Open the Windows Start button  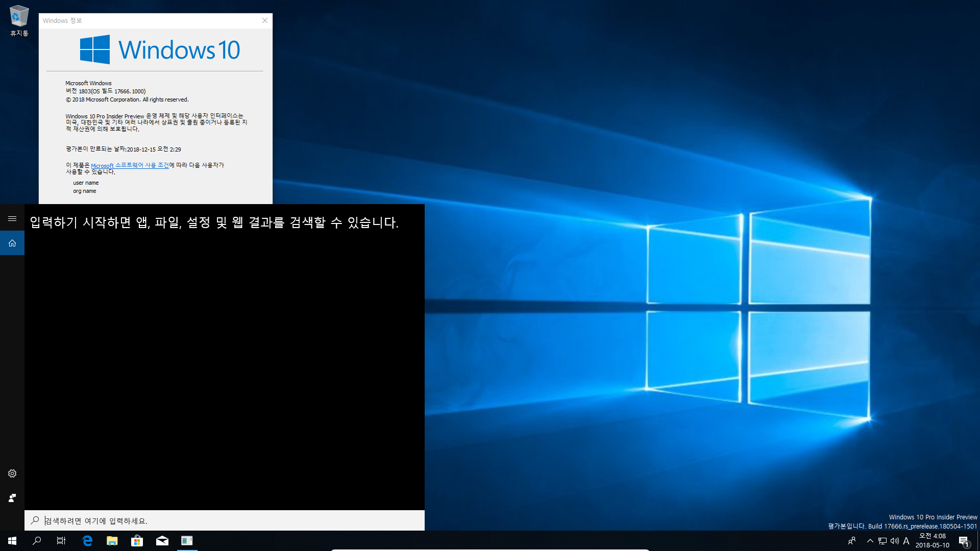tap(12, 541)
